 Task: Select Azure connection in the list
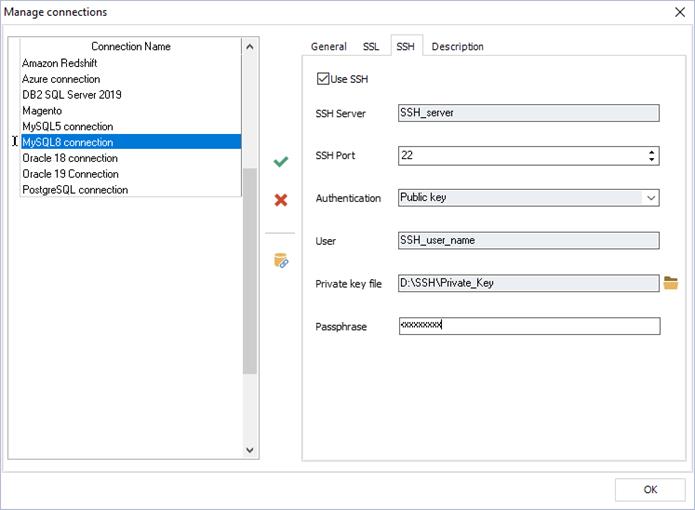(x=131, y=79)
